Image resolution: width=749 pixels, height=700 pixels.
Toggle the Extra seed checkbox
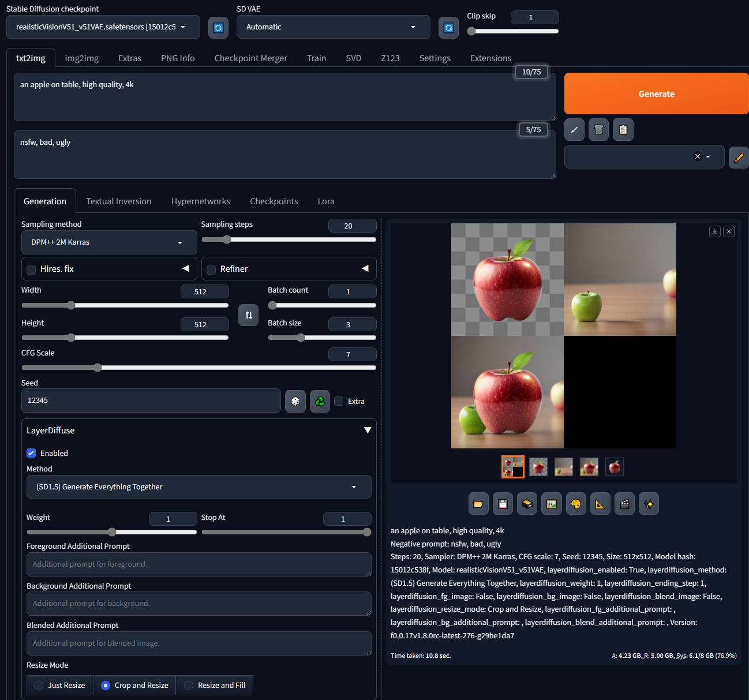click(339, 401)
